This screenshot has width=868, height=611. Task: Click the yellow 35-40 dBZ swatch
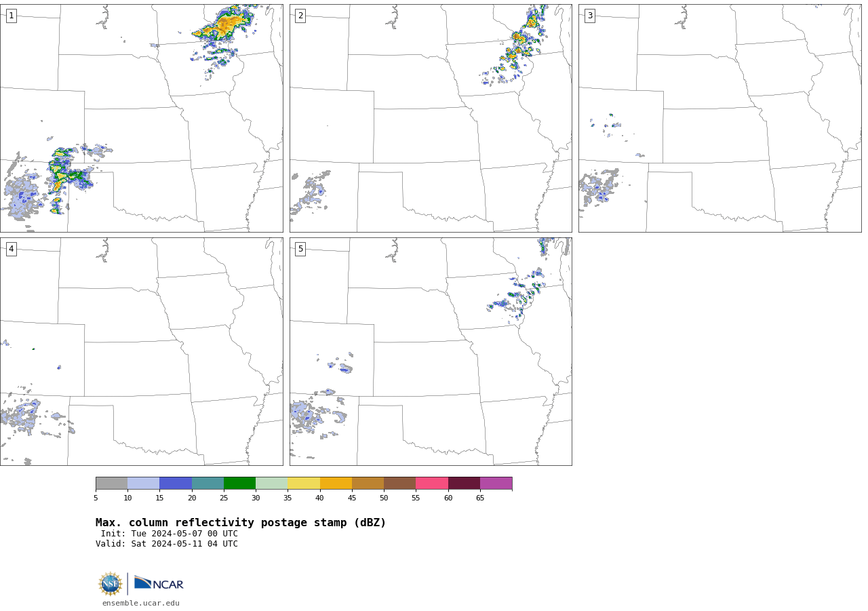[x=304, y=484]
